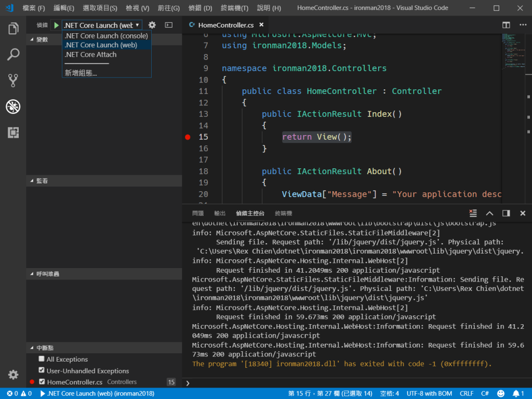Choose 新增組態... add configuration
532x399 pixels.
[107, 73]
